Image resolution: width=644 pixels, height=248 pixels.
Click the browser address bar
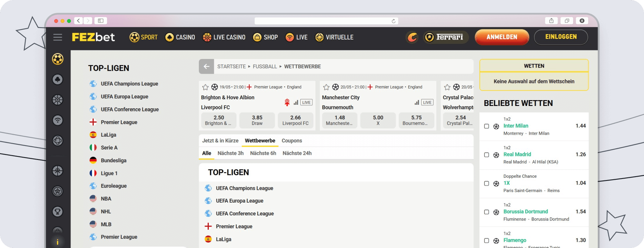pos(326,21)
